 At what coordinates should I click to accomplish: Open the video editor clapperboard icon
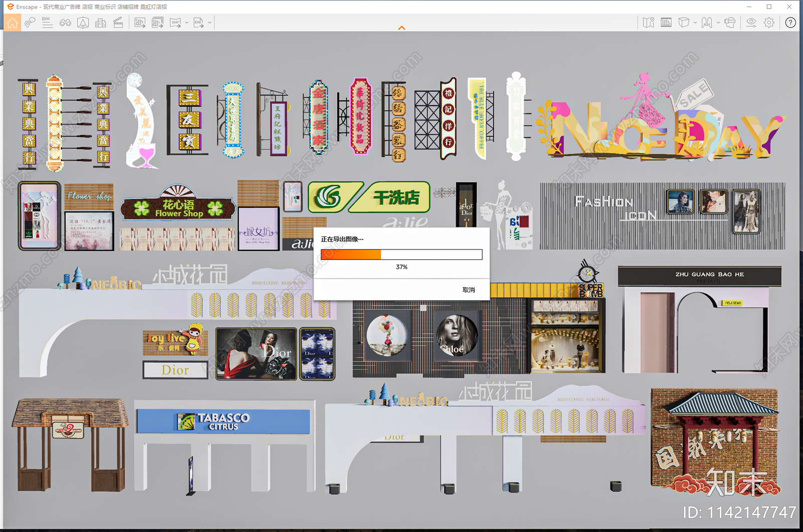118,23
